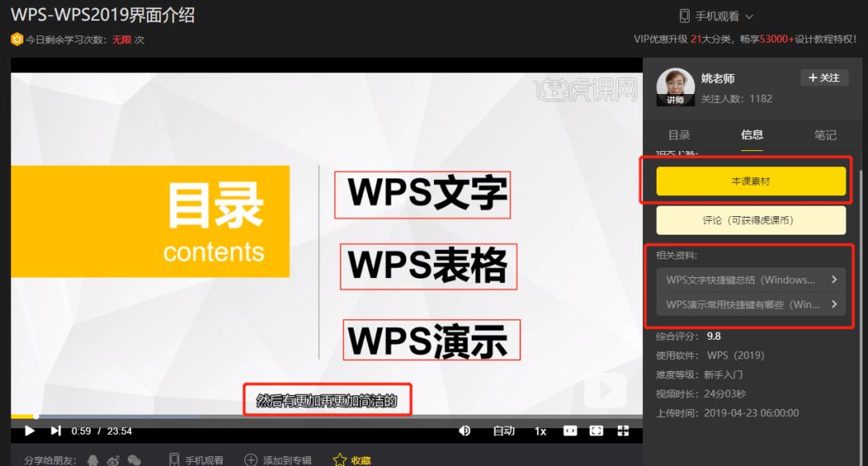Enter web-page fullscreen mode

(596, 431)
